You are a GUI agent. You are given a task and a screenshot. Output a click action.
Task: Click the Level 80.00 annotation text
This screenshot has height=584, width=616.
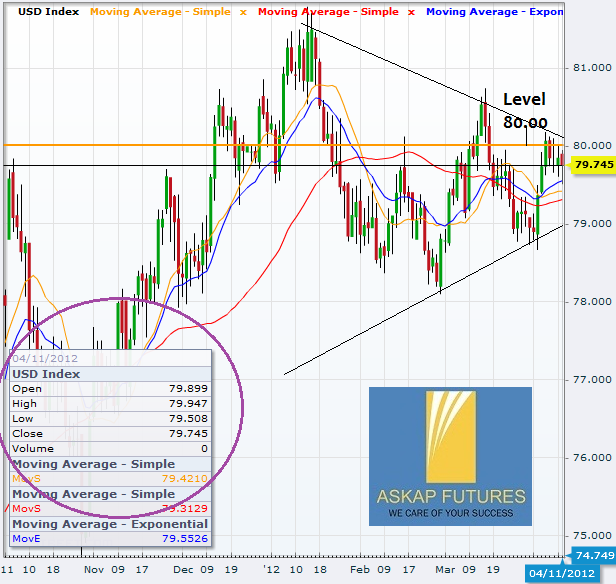click(x=525, y=110)
